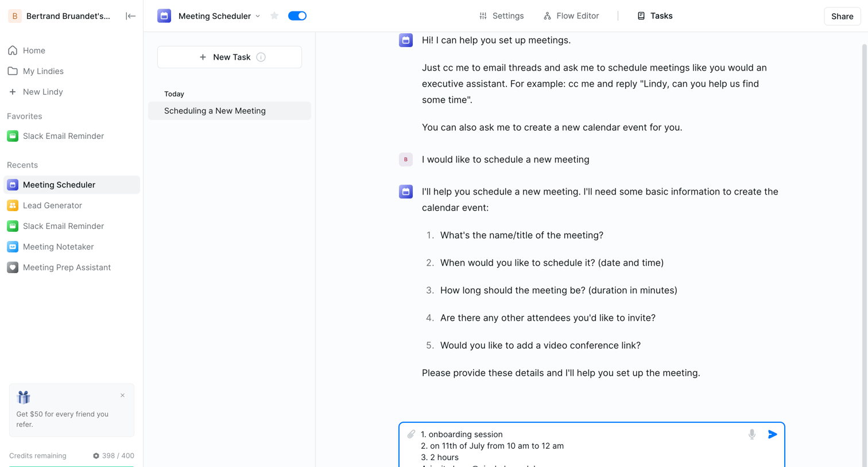Click the My Lindies folder icon
This screenshot has width=868, height=467.
(x=13, y=71)
